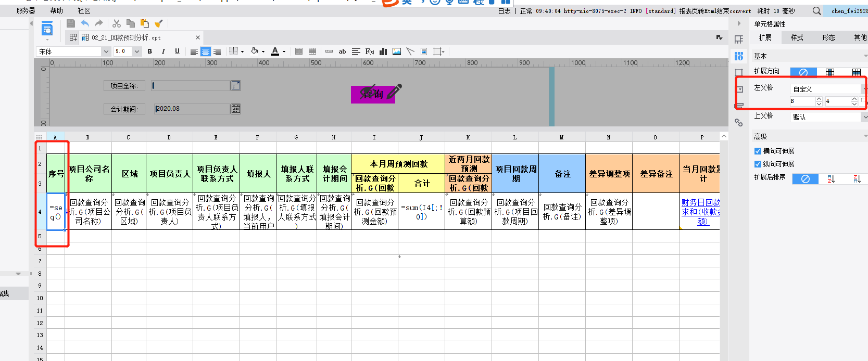Uncheck 横向可伸展 checkbox

[x=758, y=151]
